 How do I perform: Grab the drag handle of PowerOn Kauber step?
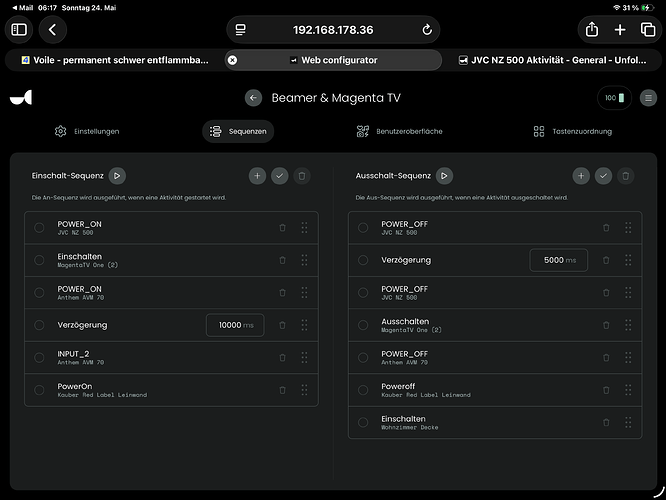[x=305, y=390]
